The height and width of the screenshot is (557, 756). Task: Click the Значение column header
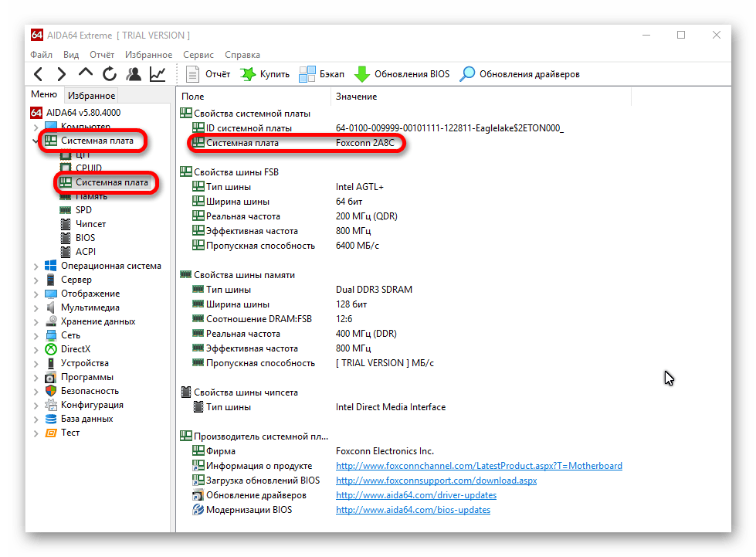[356, 97]
